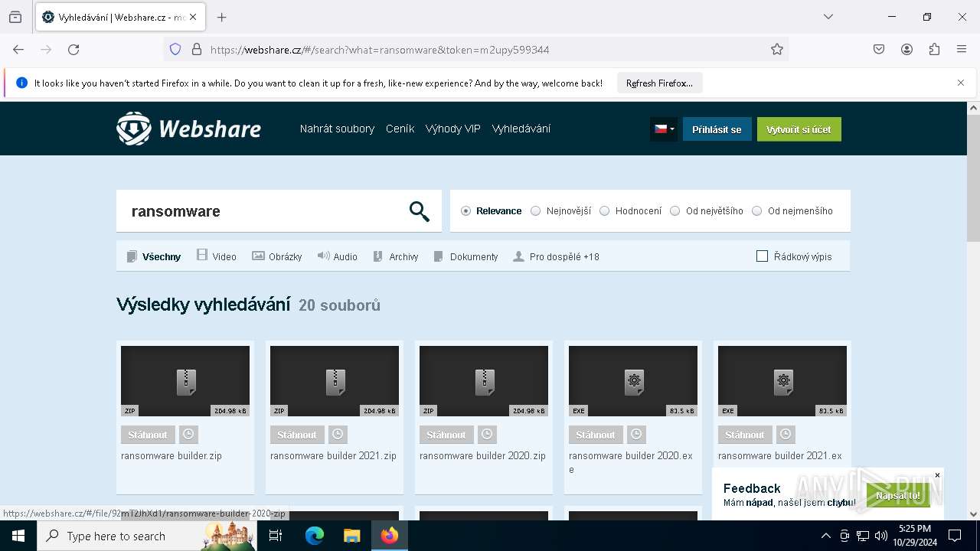
Task: Sort results by Nejnovější
Action: click(x=561, y=211)
